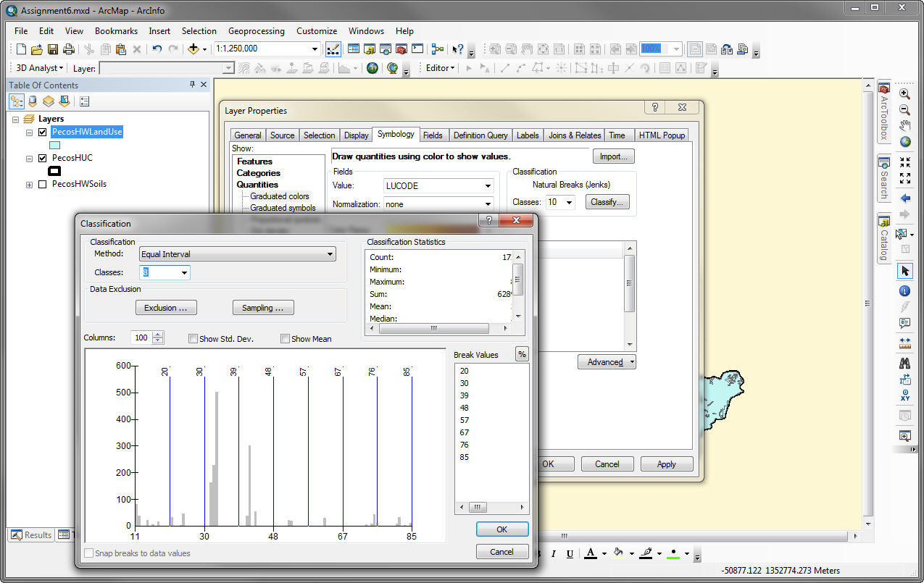Save the map with the disk icon
The width and height of the screenshot is (924, 583).
click(x=53, y=49)
